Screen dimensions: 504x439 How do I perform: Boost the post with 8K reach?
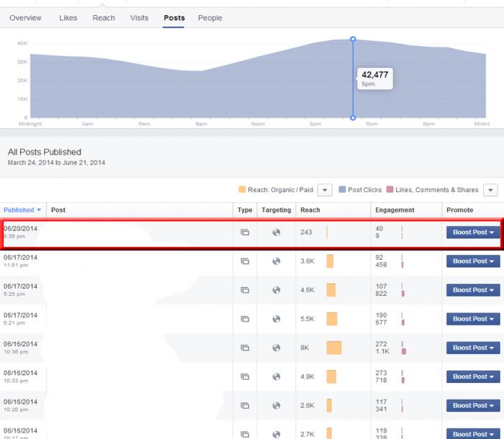473,348
